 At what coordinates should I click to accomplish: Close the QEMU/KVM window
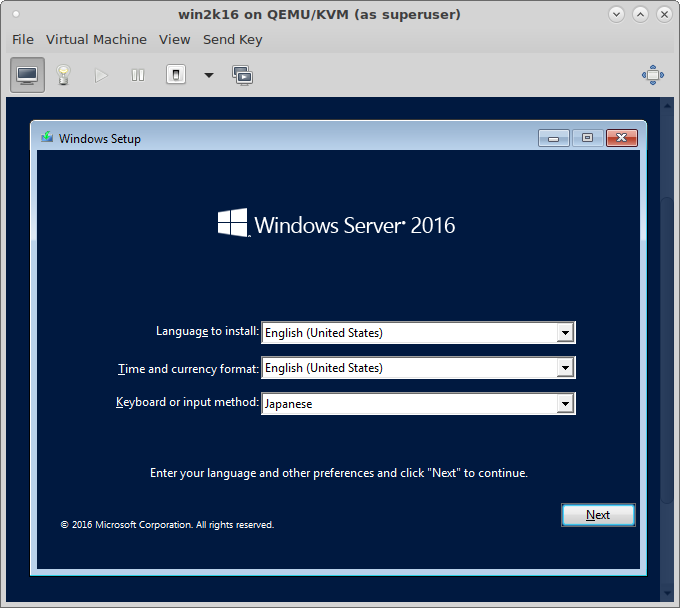click(664, 14)
